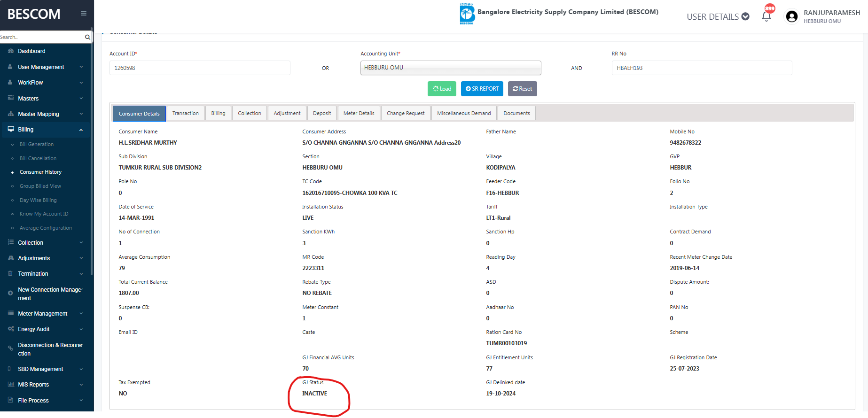Open the Change Request tab
Screen dimensions: 868x418
[406, 113]
